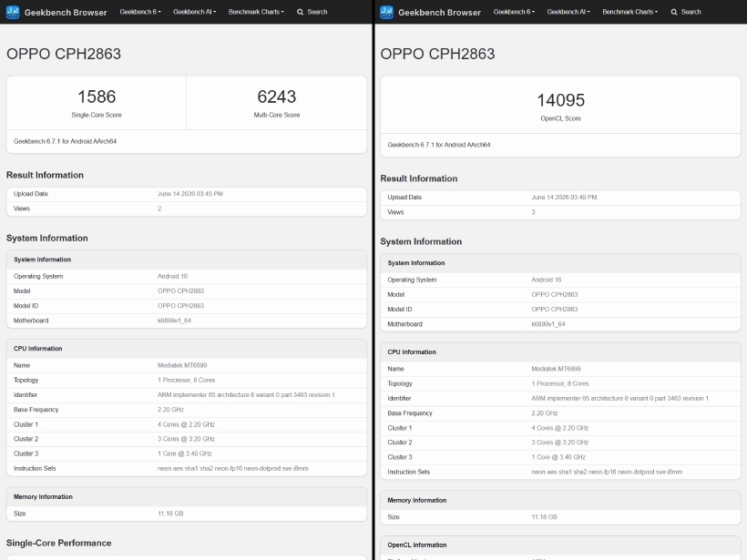Click Instruction Sets value in right window
This screenshot has height=560, width=747.
coord(607,472)
